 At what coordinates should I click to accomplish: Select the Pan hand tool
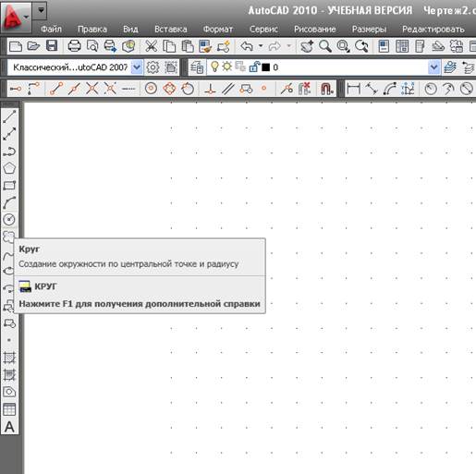point(307,46)
